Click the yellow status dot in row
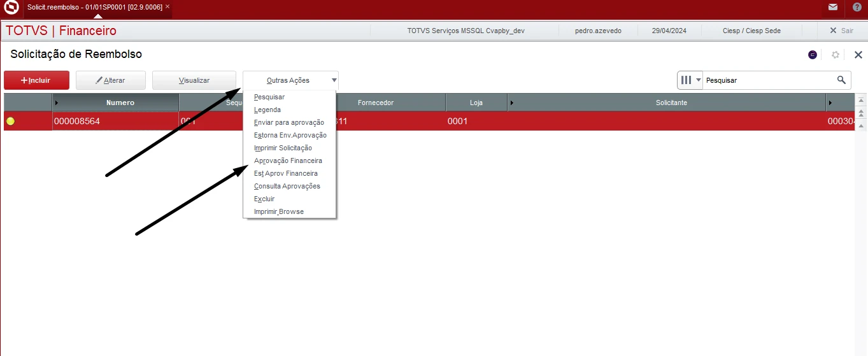This screenshot has height=356, width=868. click(x=10, y=121)
